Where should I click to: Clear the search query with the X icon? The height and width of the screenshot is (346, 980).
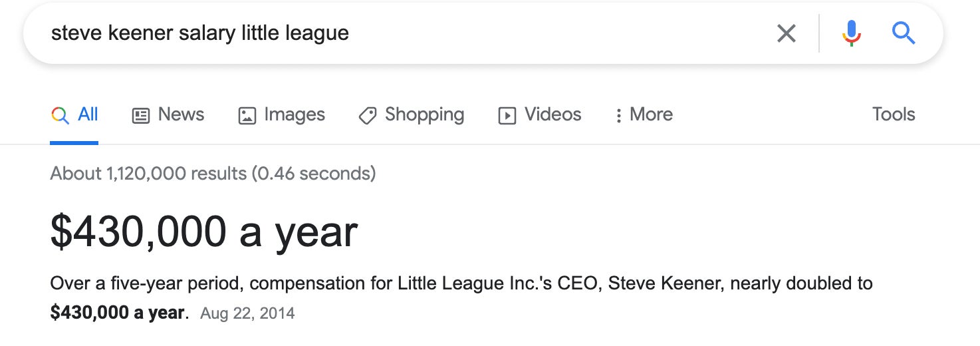[x=787, y=33]
